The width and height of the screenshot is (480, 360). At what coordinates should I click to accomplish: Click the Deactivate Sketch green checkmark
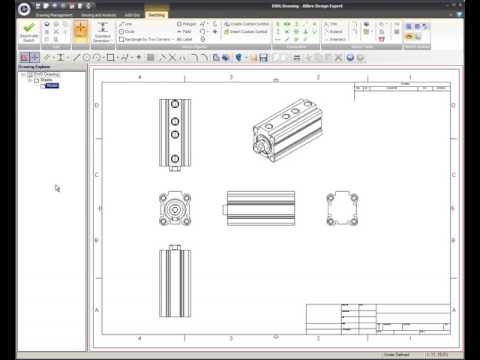29,27
